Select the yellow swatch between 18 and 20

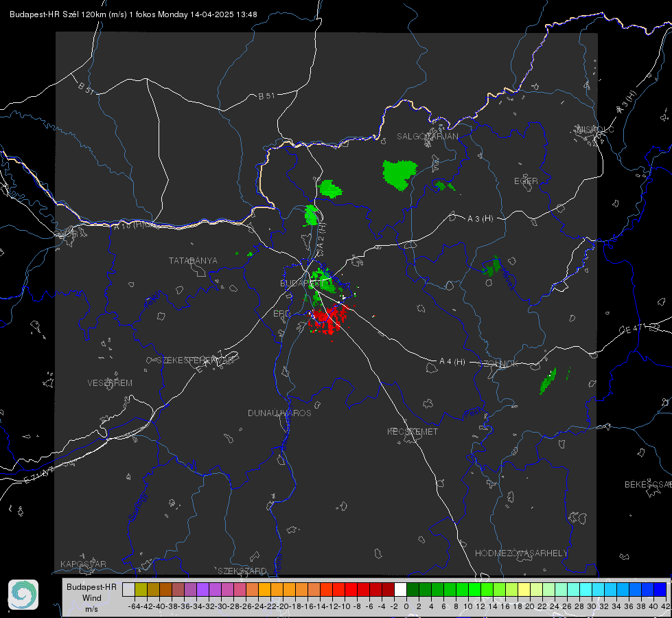pos(524,589)
